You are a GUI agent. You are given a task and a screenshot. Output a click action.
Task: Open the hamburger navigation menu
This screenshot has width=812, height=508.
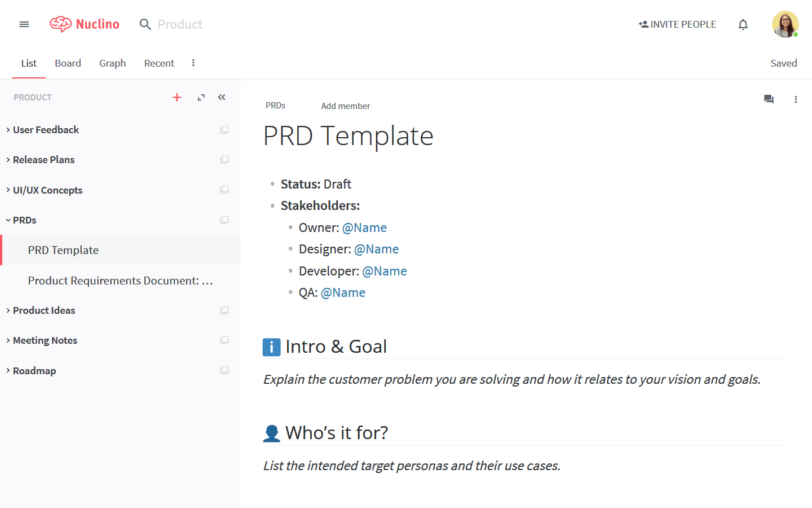(24, 24)
